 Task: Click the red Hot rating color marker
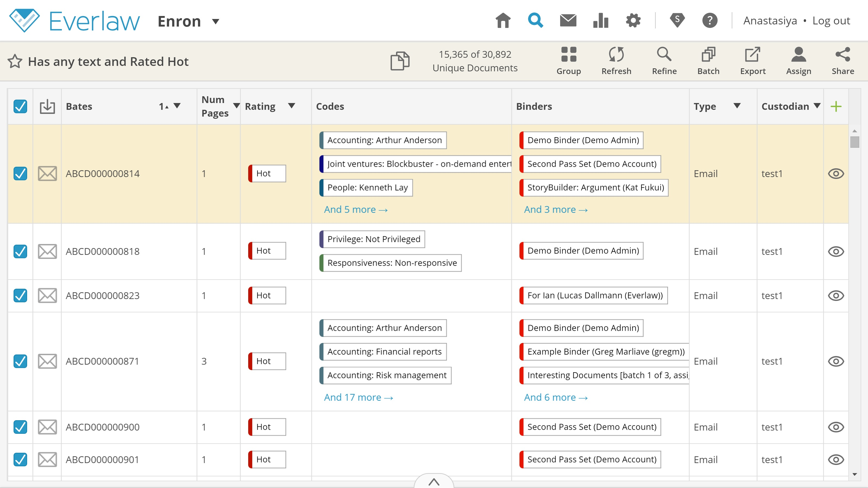251,173
